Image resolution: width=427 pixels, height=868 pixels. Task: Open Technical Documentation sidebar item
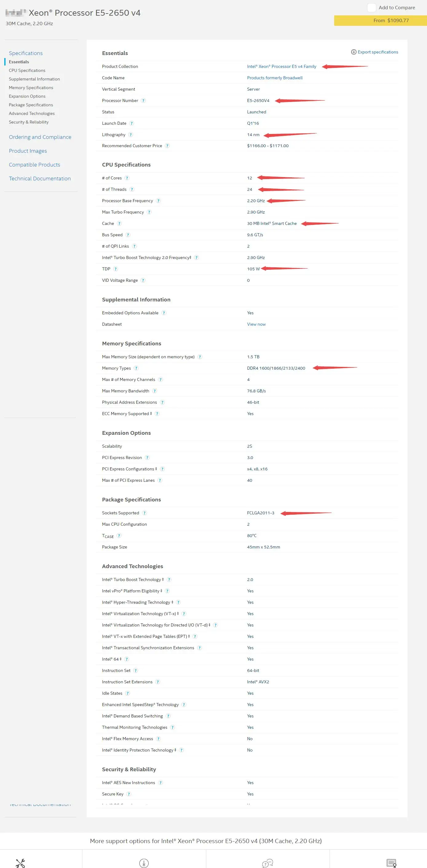tap(40, 179)
